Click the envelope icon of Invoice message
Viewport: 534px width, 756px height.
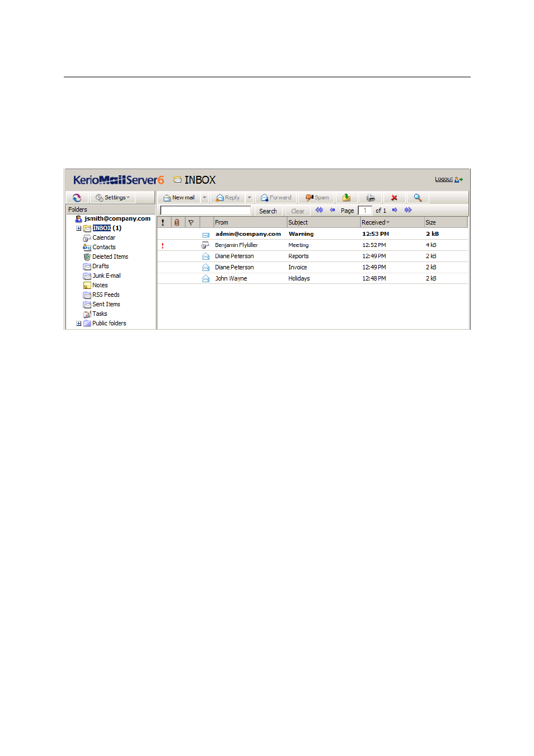205,268
